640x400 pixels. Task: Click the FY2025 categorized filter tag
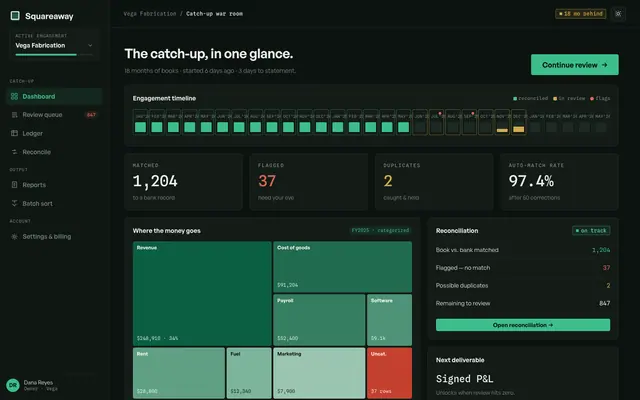click(x=380, y=231)
